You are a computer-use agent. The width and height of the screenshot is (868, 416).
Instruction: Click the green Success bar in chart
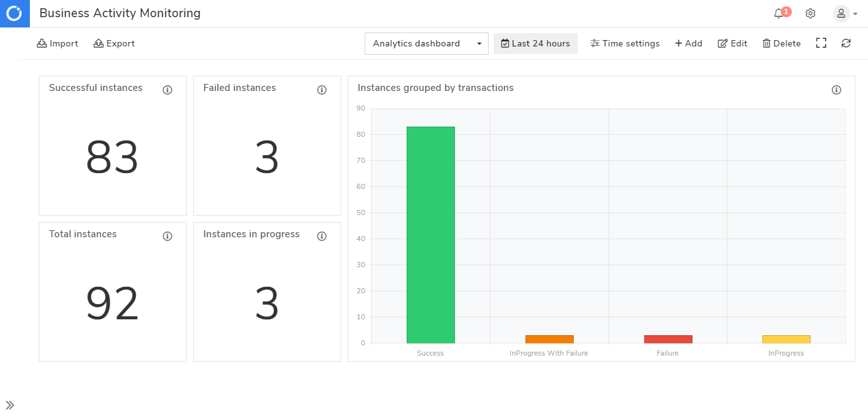[x=431, y=235]
